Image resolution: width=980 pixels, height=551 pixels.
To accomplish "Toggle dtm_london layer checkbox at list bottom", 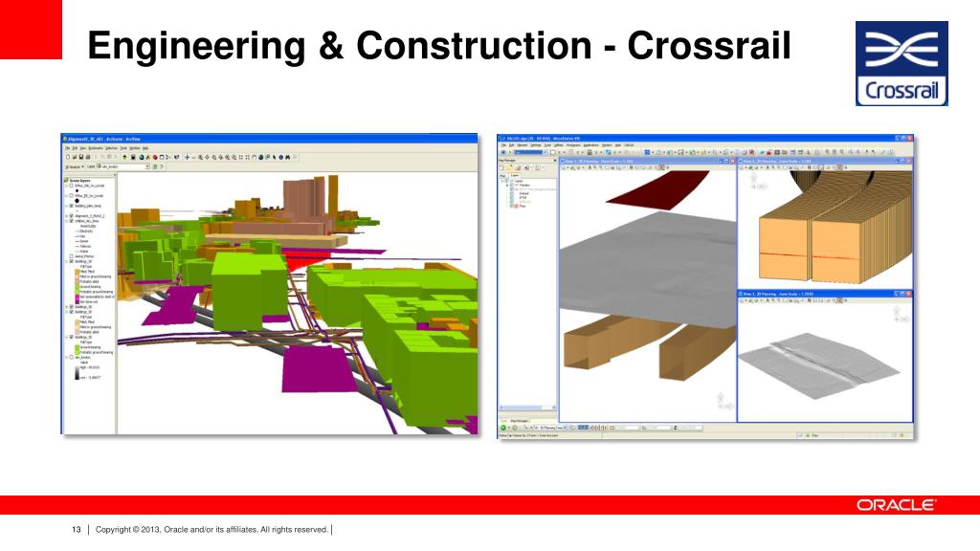I will pos(71,358).
